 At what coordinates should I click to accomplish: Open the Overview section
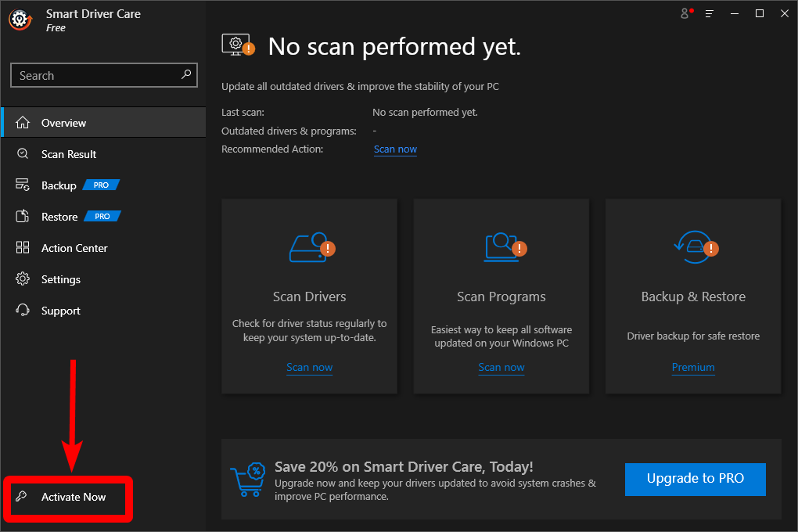[x=104, y=123]
